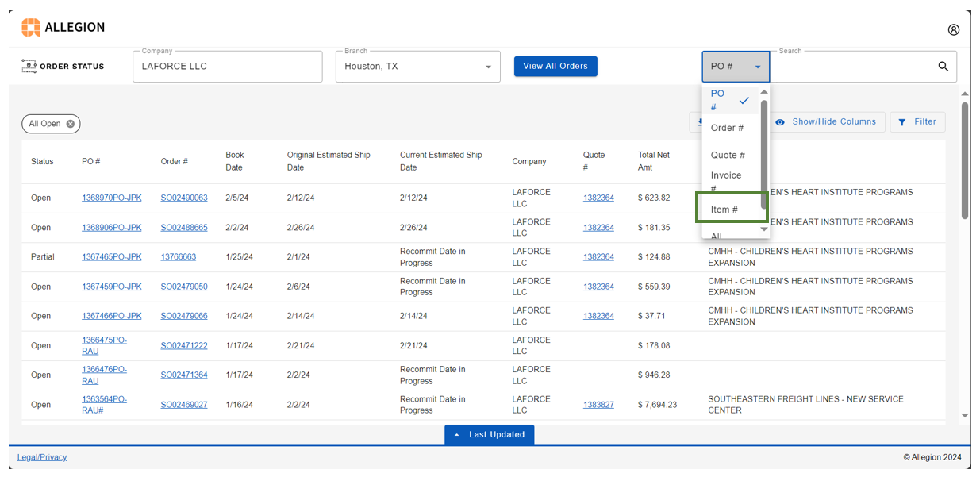Open the Branch dropdown showing Houston, TX

[418, 67]
